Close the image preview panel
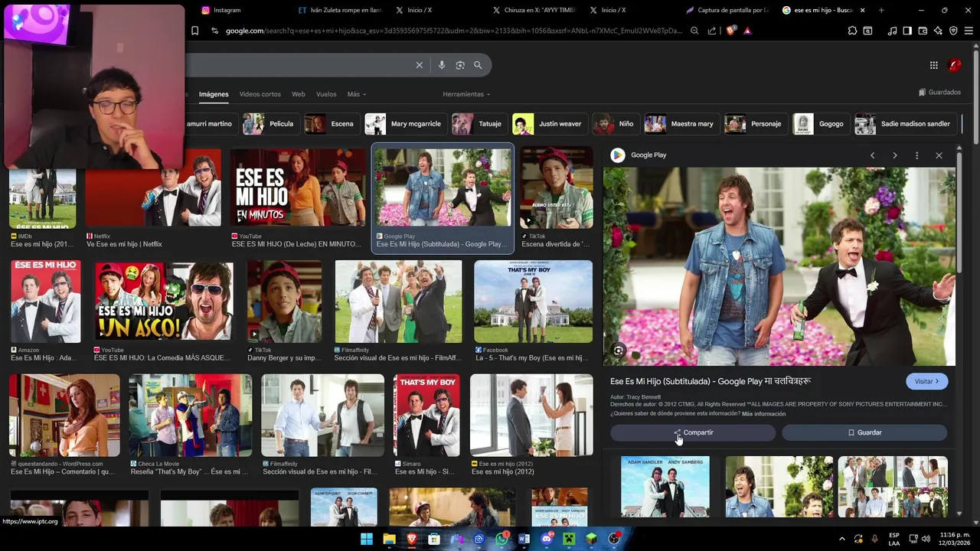The height and width of the screenshot is (551, 980). pos(939,155)
